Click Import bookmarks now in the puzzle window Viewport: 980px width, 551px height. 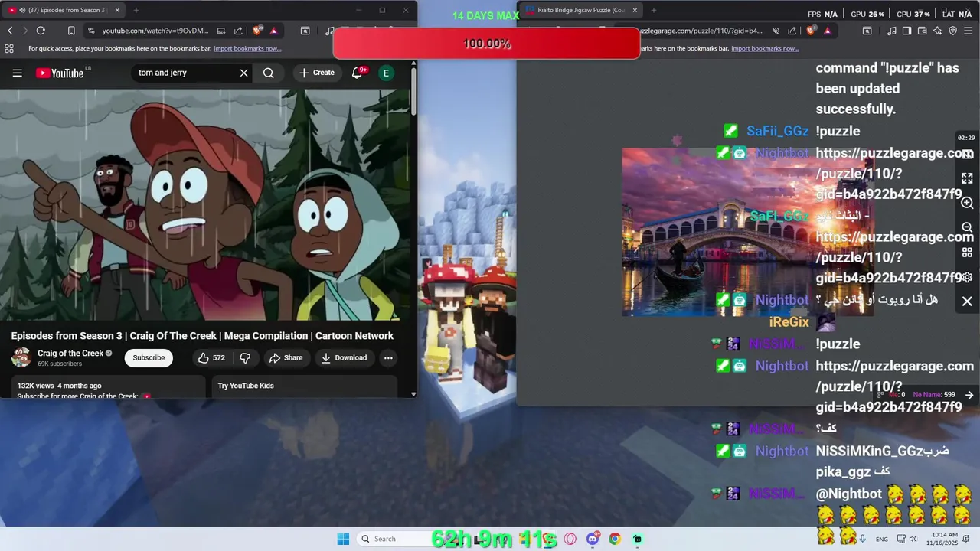coord(765,48)
